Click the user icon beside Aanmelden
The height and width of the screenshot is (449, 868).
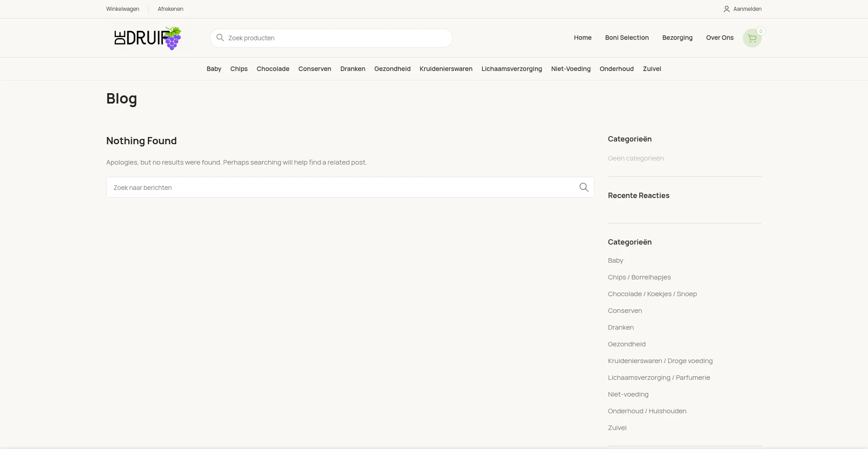click(726, 9)
